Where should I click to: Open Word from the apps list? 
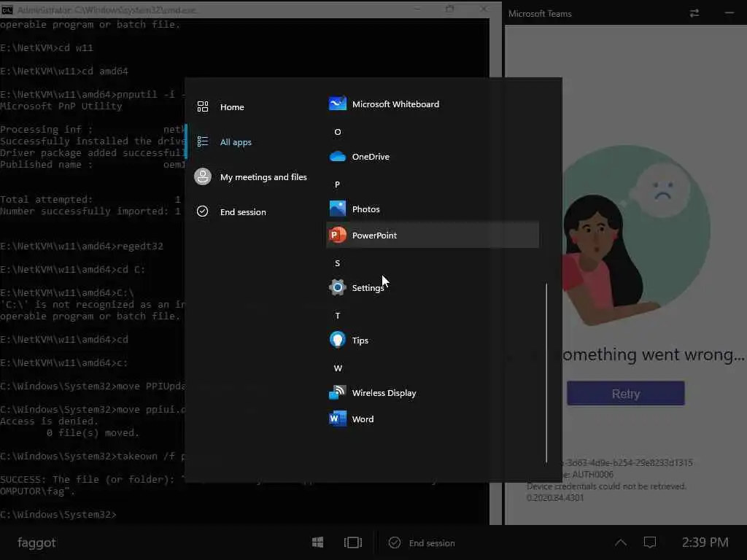pyautogui.click(x=432, y=419)
